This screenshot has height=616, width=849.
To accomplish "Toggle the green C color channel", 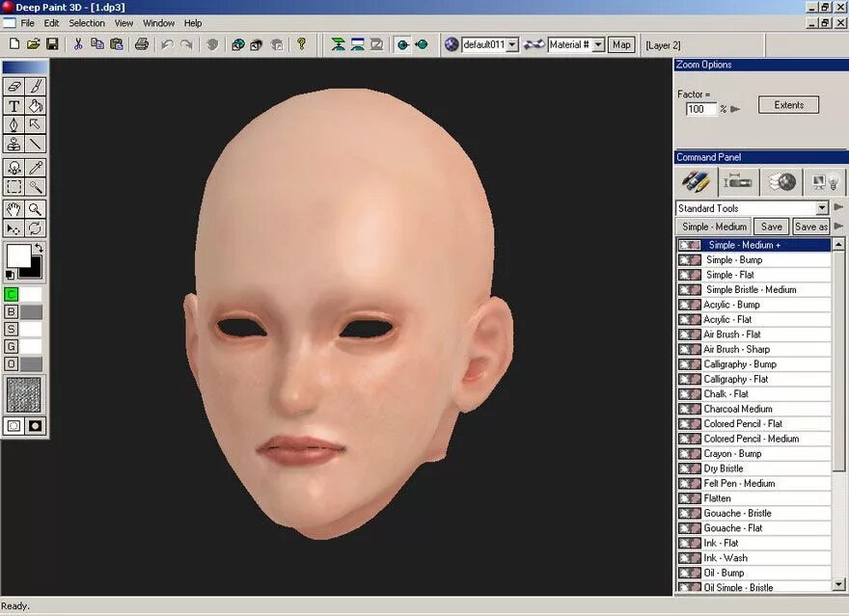I will click(x=11, y=294).
